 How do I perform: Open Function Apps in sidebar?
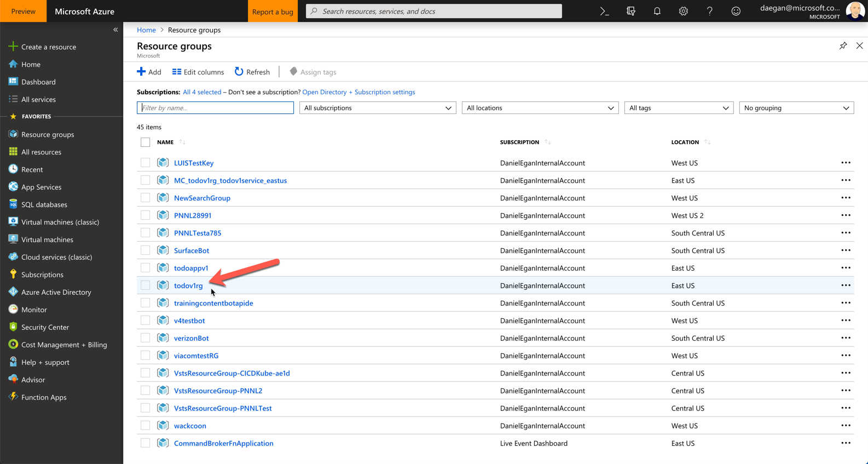tap(44, 397)
